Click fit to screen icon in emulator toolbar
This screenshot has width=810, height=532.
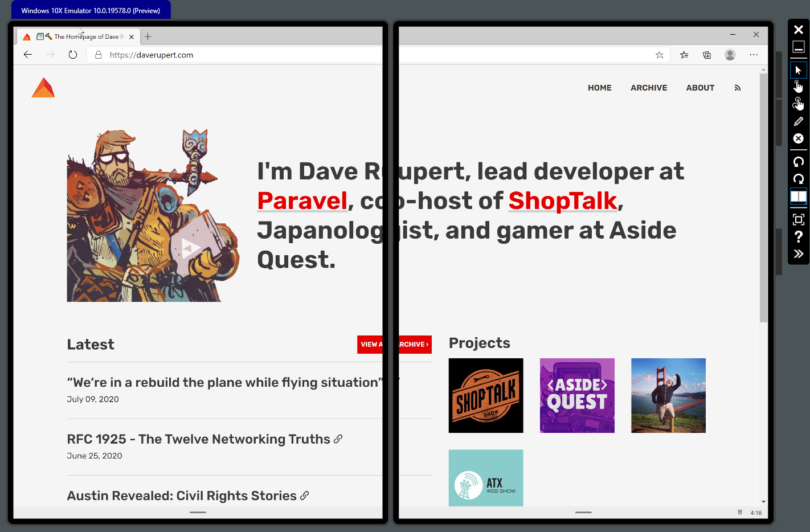pyautogui.click(x=798, y=219)
